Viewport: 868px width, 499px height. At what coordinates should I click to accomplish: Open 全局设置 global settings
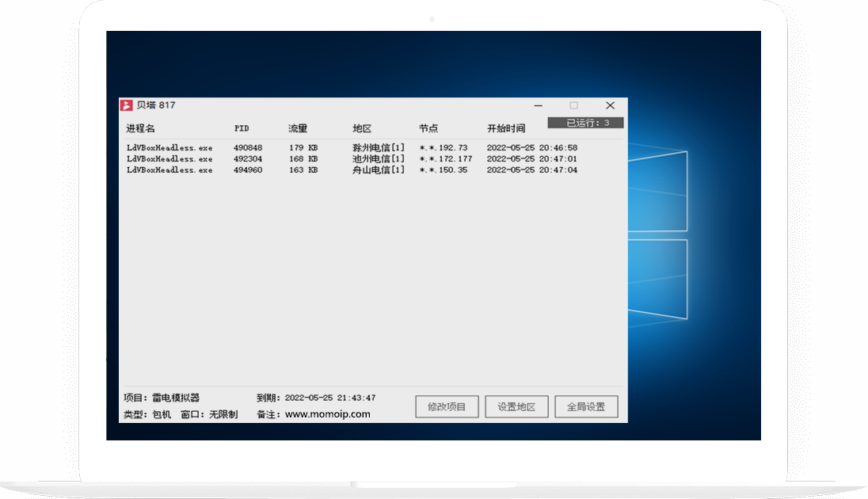point(586,406)
